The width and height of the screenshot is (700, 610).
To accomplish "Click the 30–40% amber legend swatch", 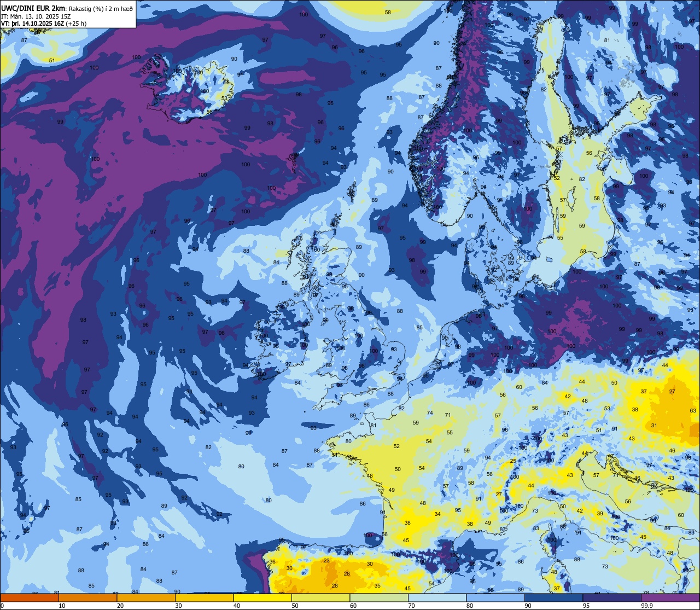I will point(204,598).
